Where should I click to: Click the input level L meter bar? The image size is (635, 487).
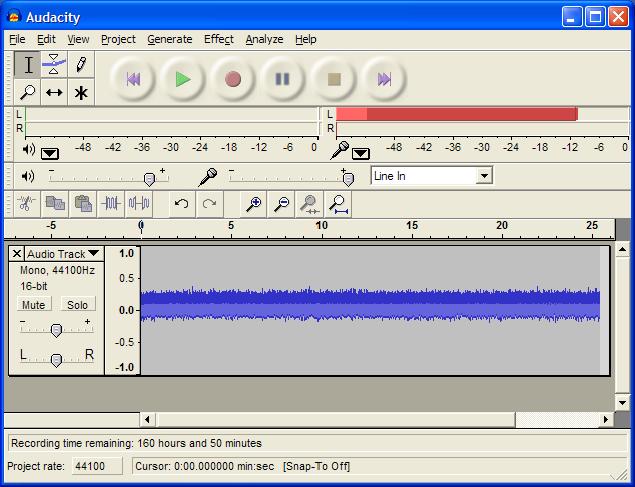point(482,114)
